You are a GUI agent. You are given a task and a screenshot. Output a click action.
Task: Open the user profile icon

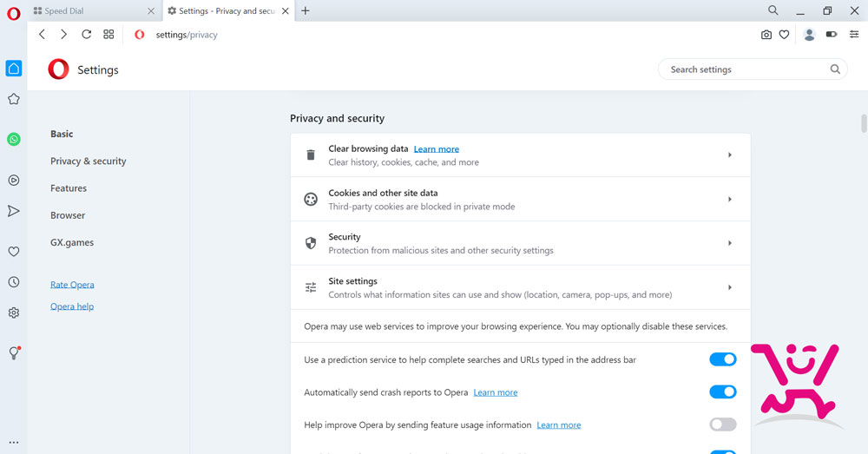(x=809, y=35)
